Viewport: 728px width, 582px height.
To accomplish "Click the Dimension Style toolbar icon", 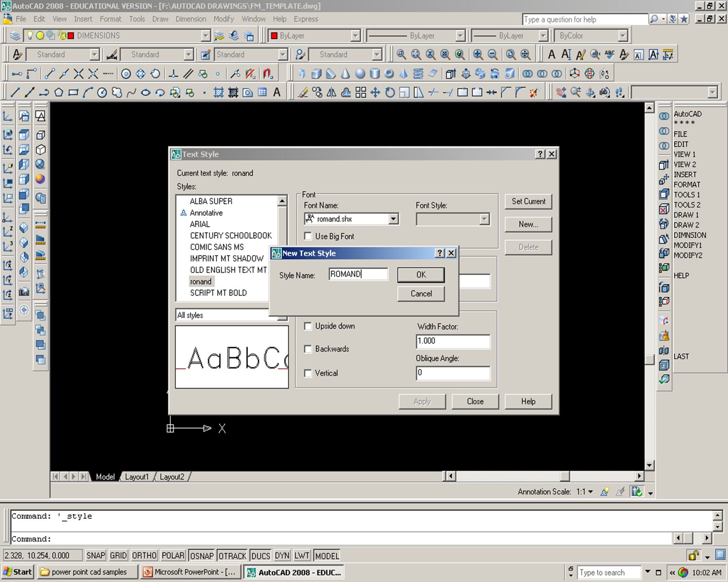I will coord(112,55).
